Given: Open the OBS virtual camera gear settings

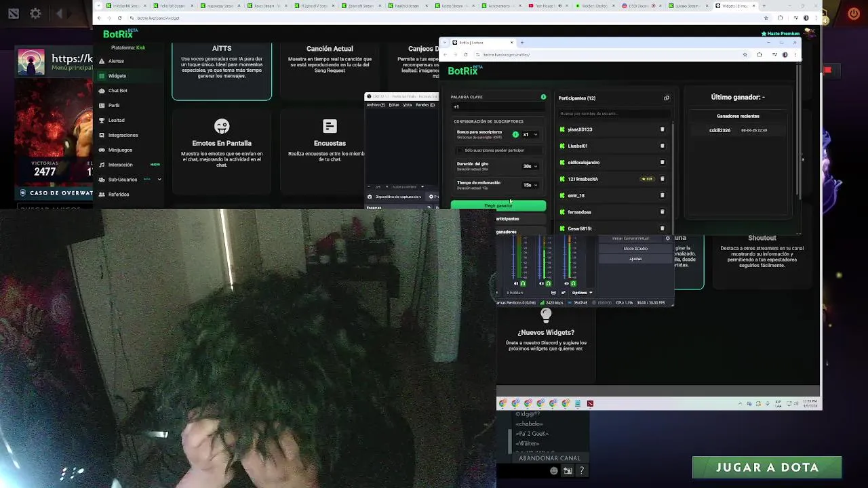Looking at the screenshot, I should 667,239.
